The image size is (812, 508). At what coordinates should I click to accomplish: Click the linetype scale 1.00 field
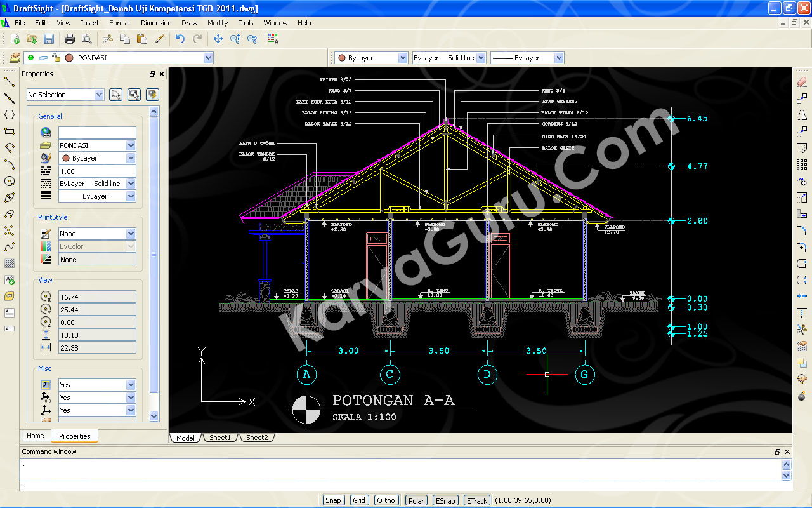click(x=96, y=171)
